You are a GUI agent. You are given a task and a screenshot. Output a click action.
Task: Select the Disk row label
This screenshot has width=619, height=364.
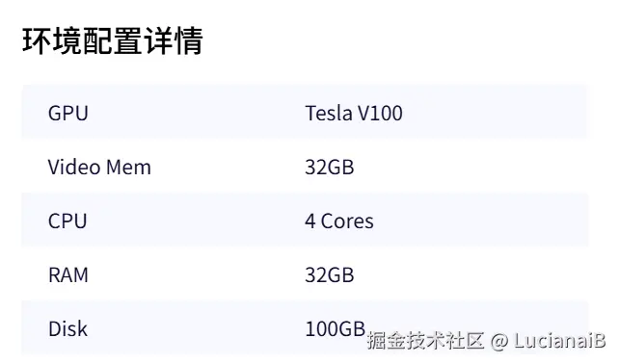67,328
